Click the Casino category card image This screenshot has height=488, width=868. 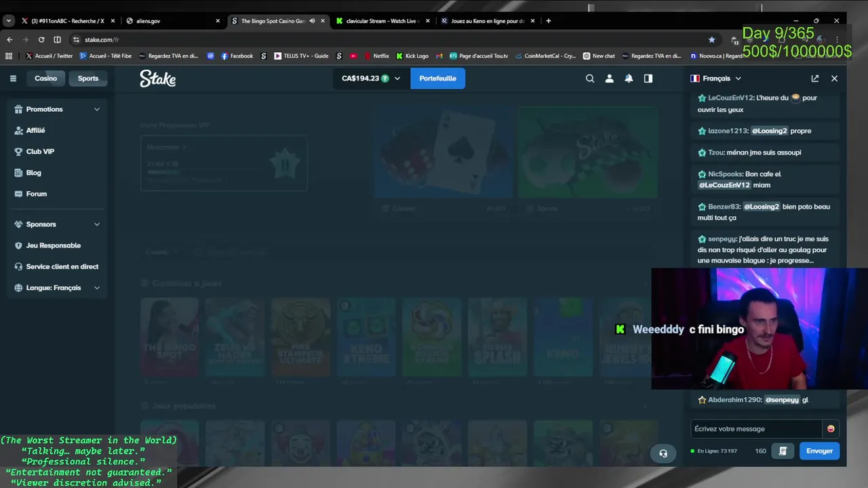tap(444, 152)
